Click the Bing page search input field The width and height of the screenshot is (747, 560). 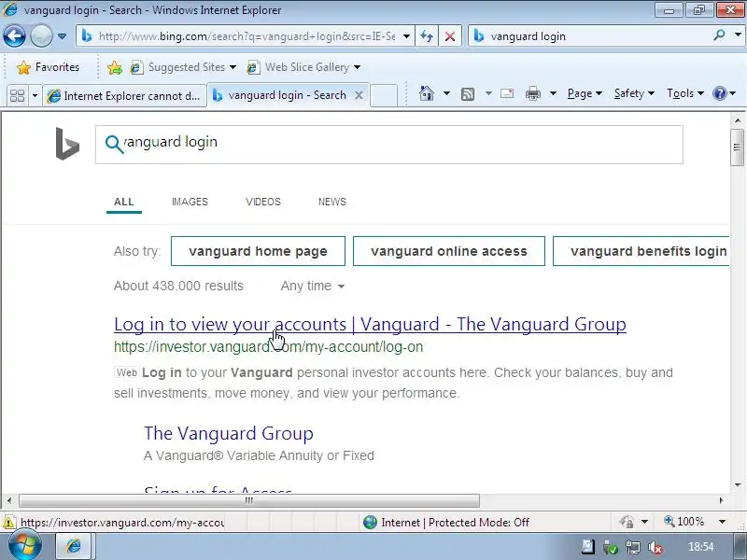click(x=388, y=145)
